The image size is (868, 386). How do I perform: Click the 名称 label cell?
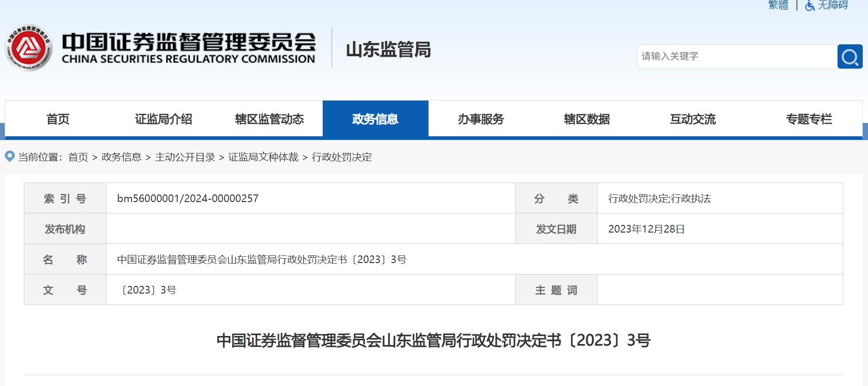pos(65,259)
